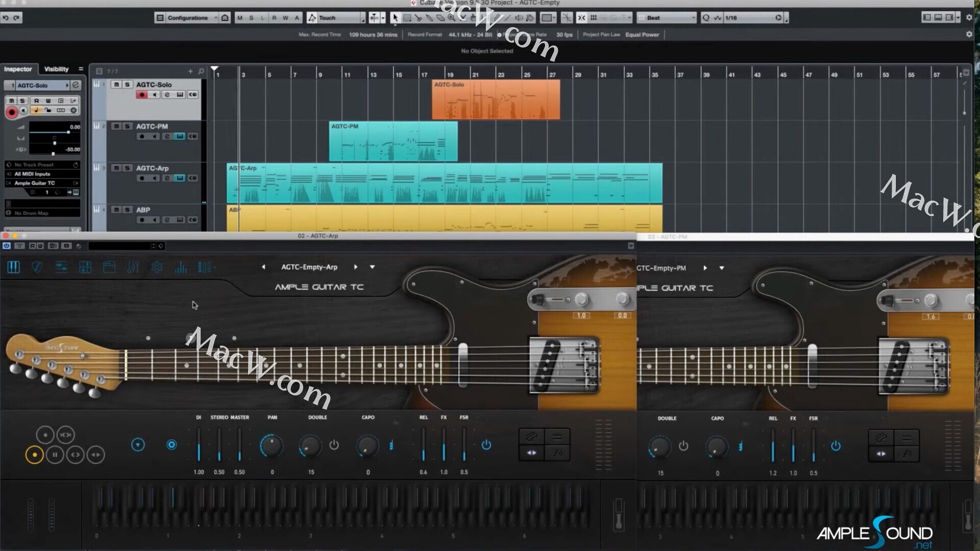Image resolution: width=980 pixels, height=551 pixels.
Task: Toggle plugin bypass power button in Arp window
Action: point(7,246)
